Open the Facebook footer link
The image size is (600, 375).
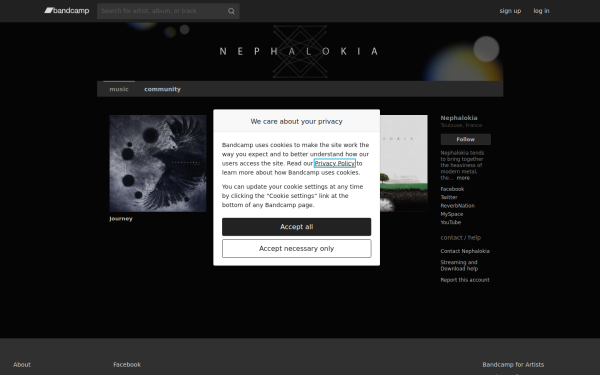(x=127, y=365)
